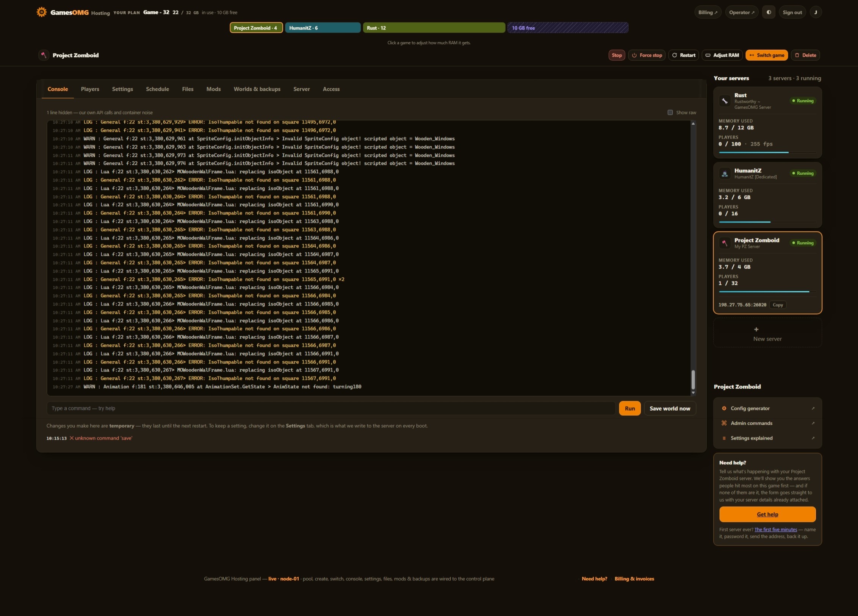The image size is (858, 616).
Task: Click the HumanitZ server icon
Action: point(725,174)
